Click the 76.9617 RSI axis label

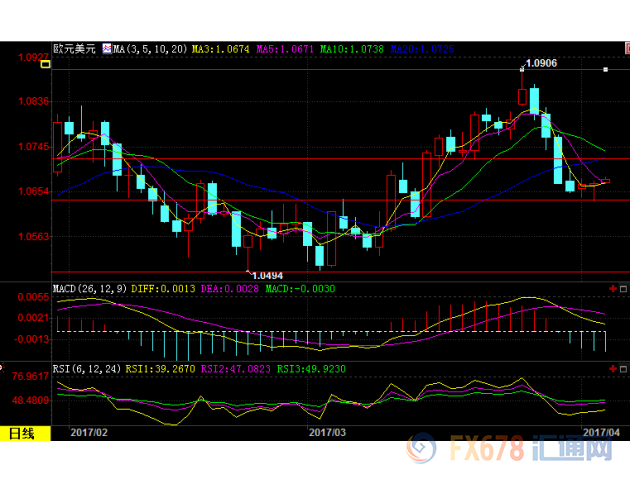pos(30,376)
